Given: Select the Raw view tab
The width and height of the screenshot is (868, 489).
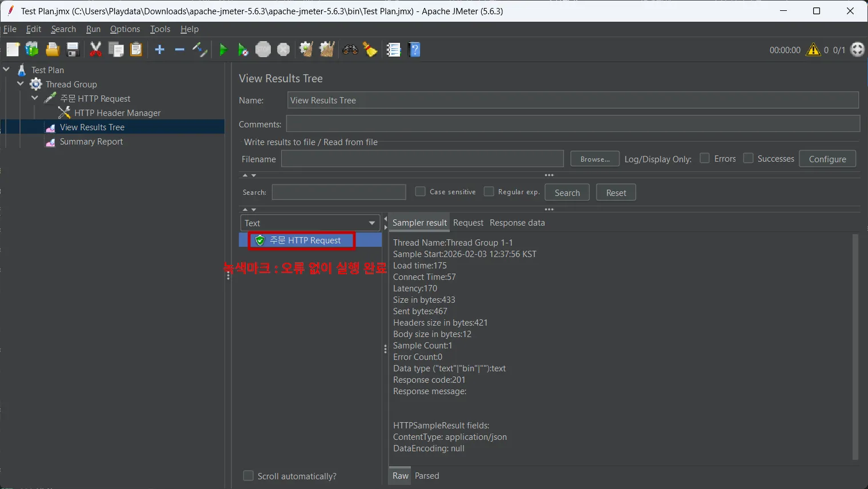Looking at the screenshot, I should pyautogui.click(x=401, y=476).
